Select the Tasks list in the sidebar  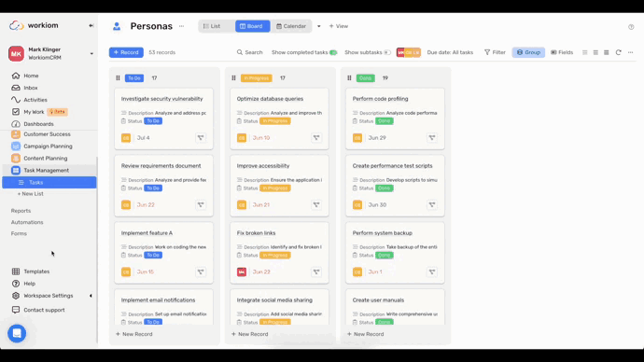point(49,182)
